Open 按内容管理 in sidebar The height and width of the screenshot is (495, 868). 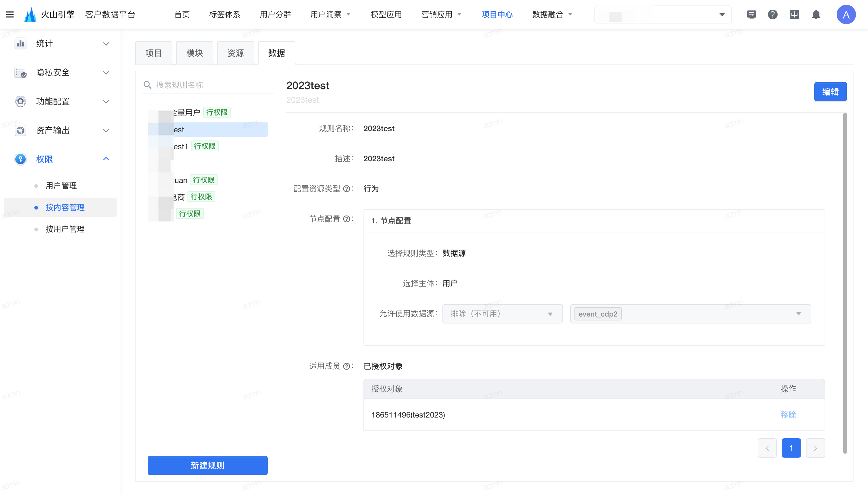(61, 207)
